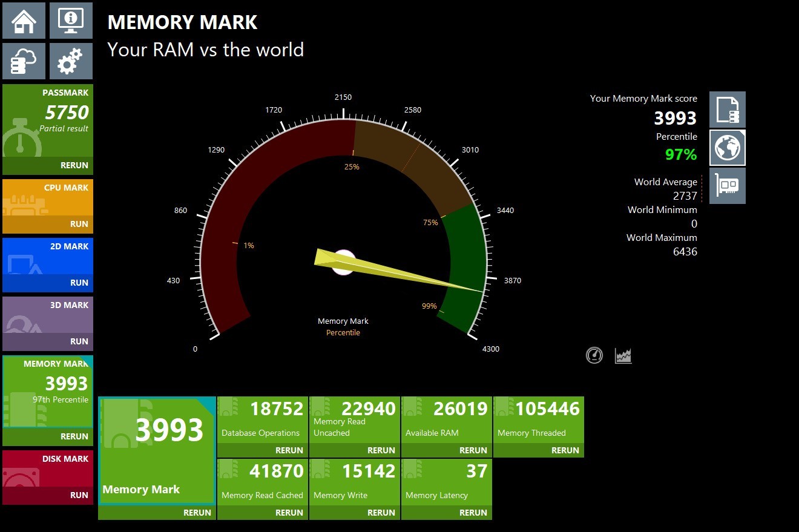Click the Memory Threaded result tile

tap(539, 420)
